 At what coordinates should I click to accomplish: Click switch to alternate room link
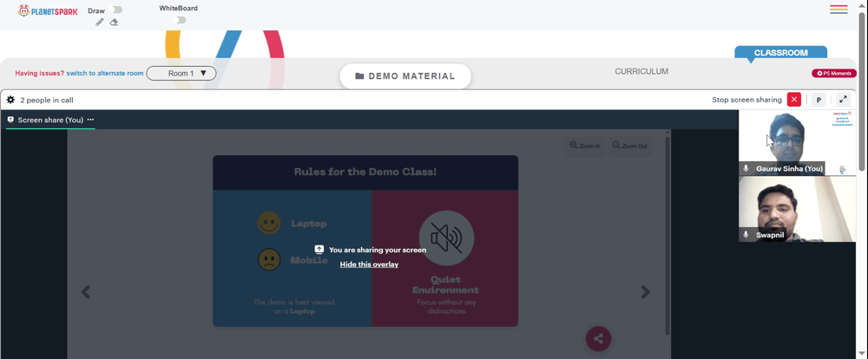(x=105, y=73)
